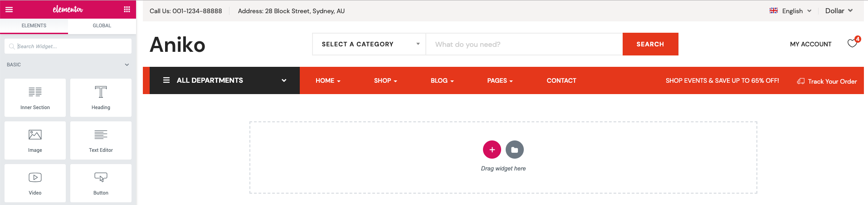Switch to the Global tab
This screenshot has width=868, height=205.
point(102,26)
